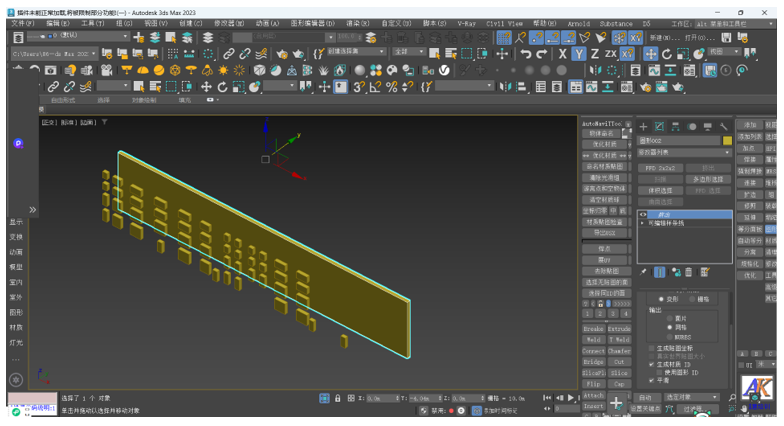784x426 pixels.
Task: Click the yellow object color swatch
Action: click(727, 141)
